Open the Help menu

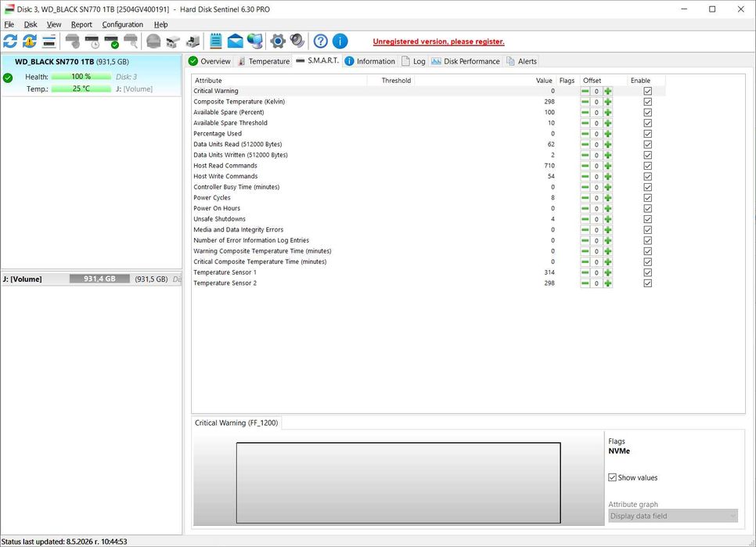[161, 24]
